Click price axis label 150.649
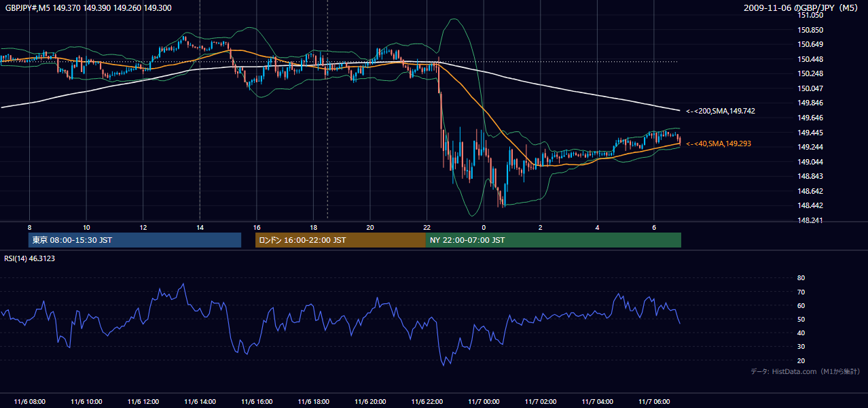Screen dimensions: 868x408 [810, 44]
